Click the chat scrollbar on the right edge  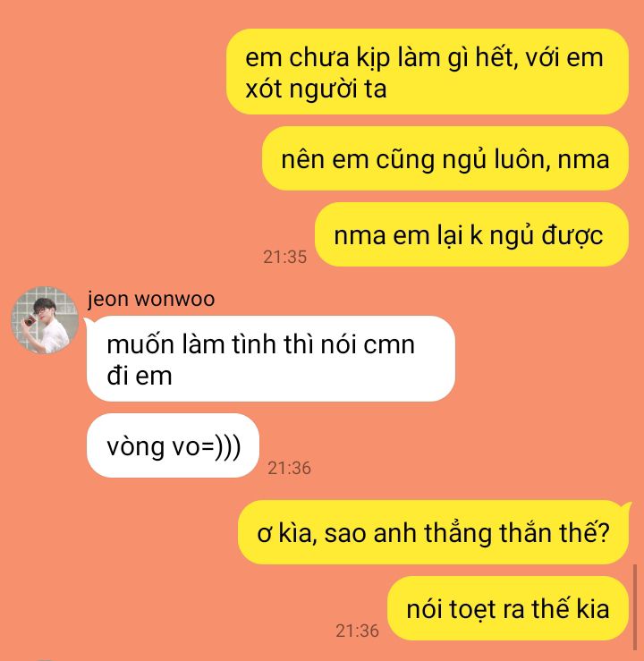click(x=635, y=607)
